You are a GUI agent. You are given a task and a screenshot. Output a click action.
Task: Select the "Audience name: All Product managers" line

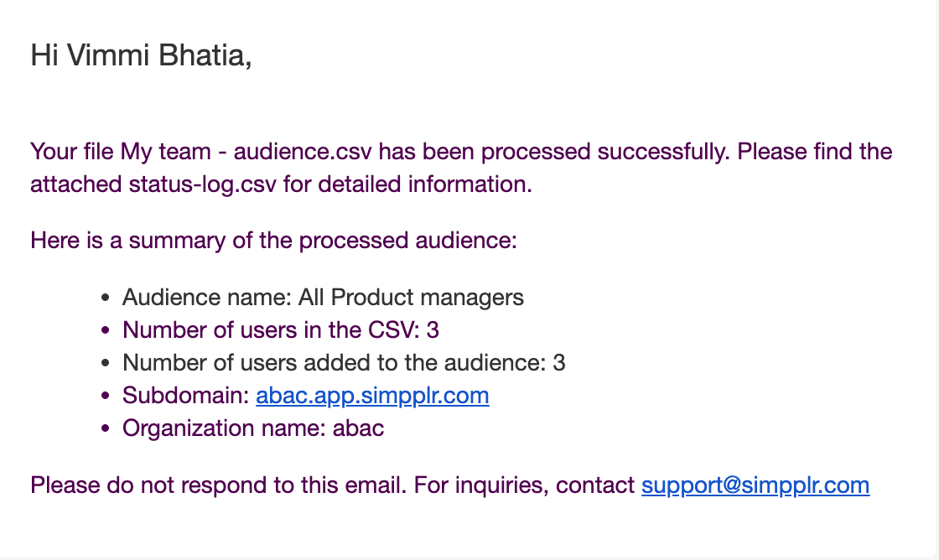pyautogui.click(x=323, y=297)
